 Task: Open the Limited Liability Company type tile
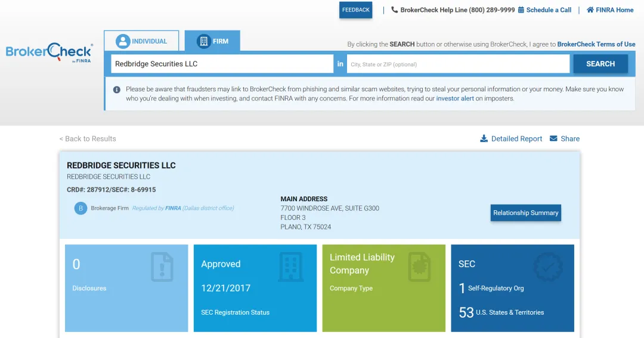pyautogui.click(x=383, y=288)
